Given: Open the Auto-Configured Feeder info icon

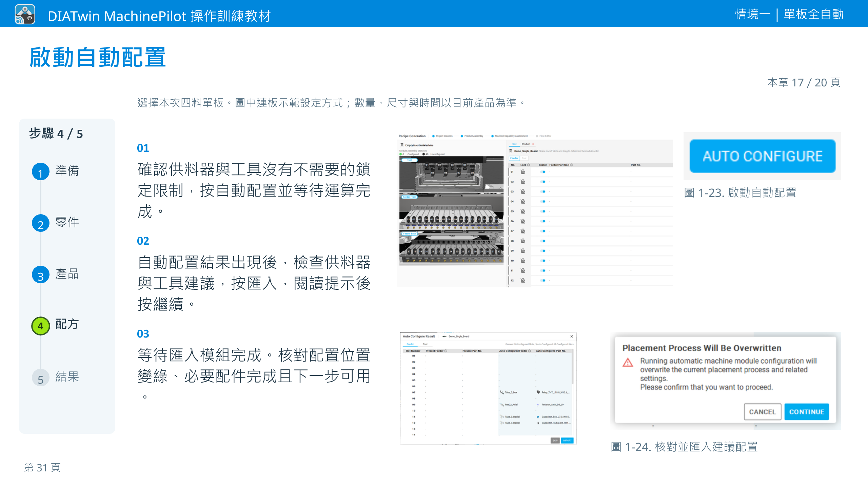Looking at the screenshot, I should (x=529, y=351).
